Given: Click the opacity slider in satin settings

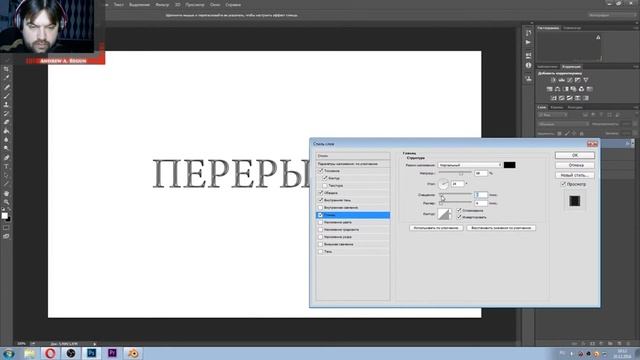Looking at the screenshot, I should click(455, 173).
